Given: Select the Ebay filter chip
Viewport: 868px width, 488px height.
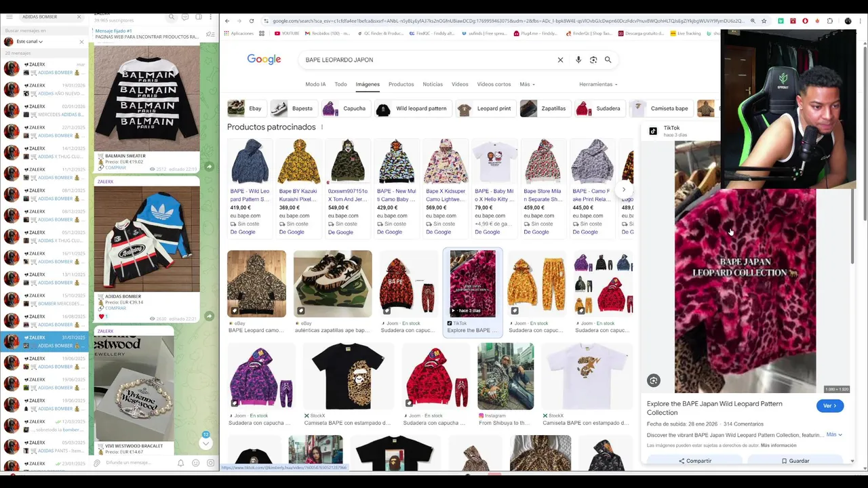Looking at the screenshot, I should pyautogui.click(x=247, y=108).
